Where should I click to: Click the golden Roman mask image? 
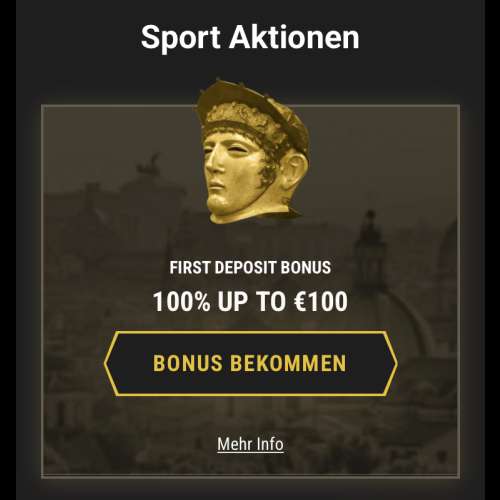(x=252, y=152)
